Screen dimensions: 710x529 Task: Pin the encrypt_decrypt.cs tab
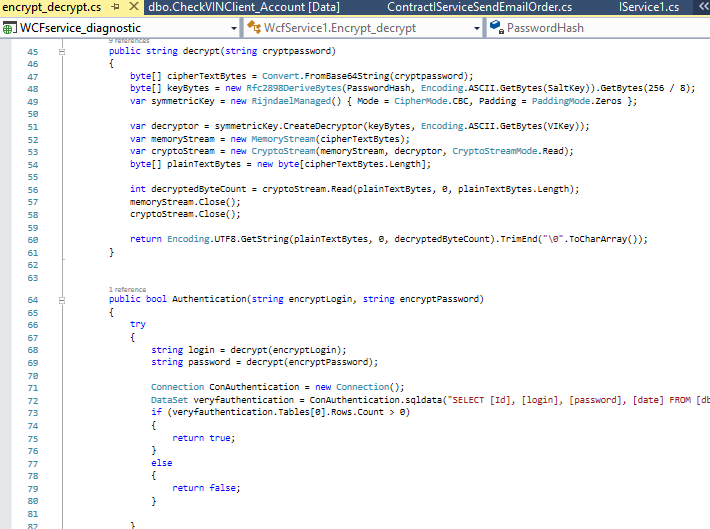click(x=115, y=7)
